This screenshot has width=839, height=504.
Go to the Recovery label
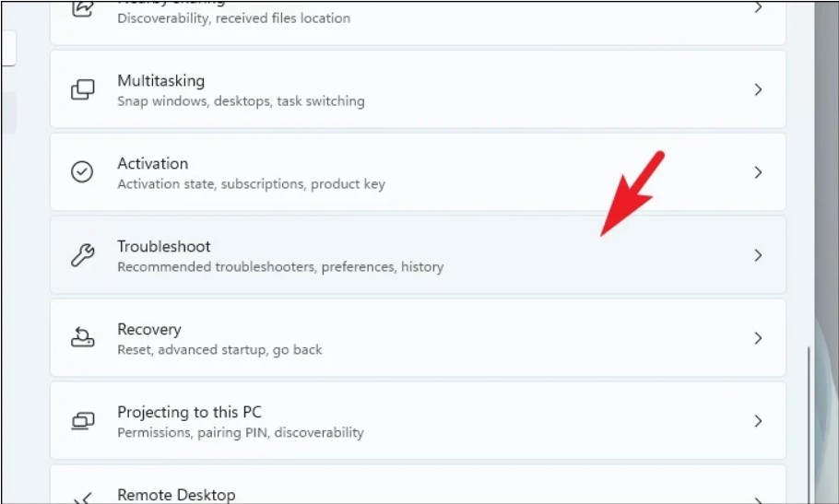148,330
